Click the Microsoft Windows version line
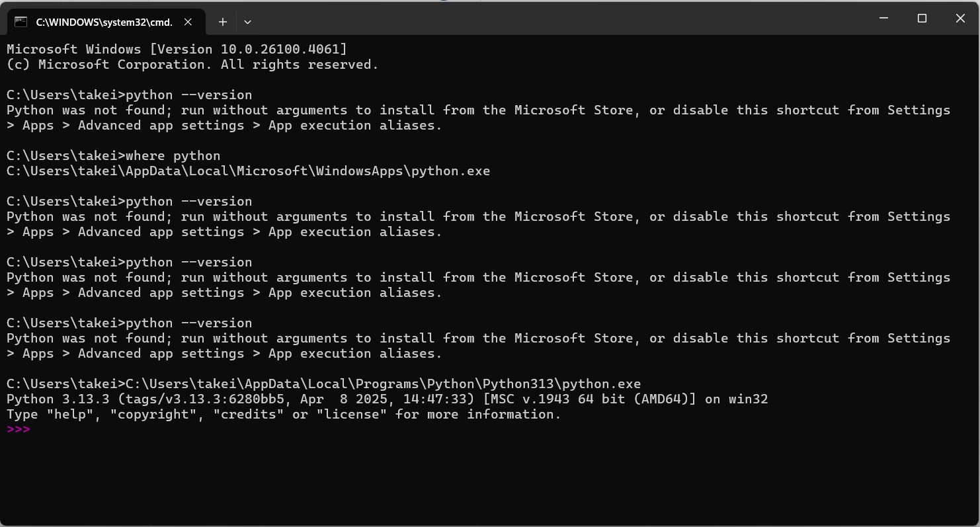Viewport: 980px width, 527px height. 177,49
